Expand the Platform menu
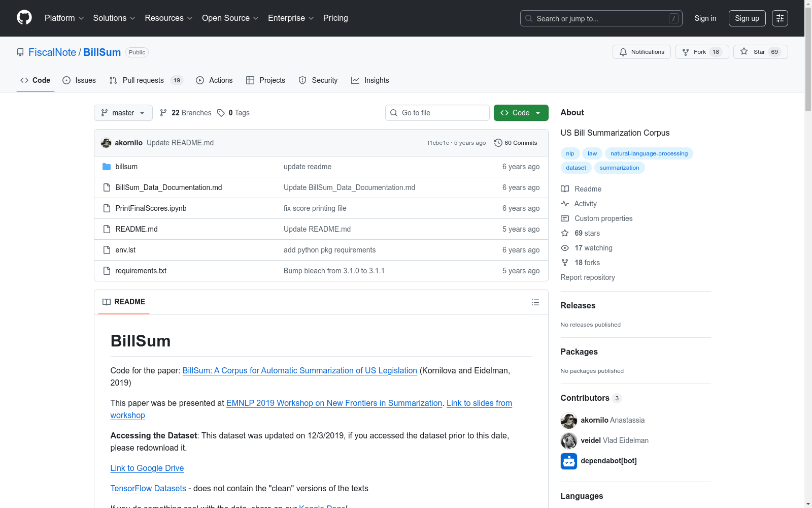 coord(64,18)
